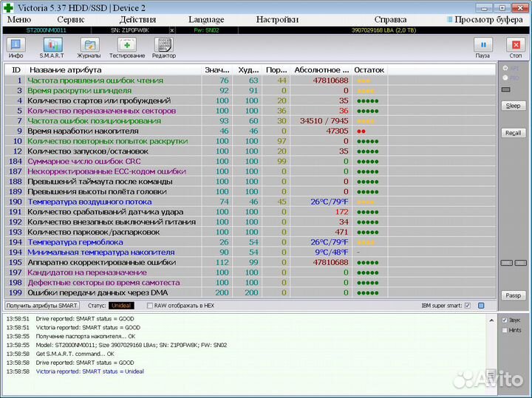Toggle the IBM super smart checkbox
The image size is (532, 398).
[x=467, y=305]
